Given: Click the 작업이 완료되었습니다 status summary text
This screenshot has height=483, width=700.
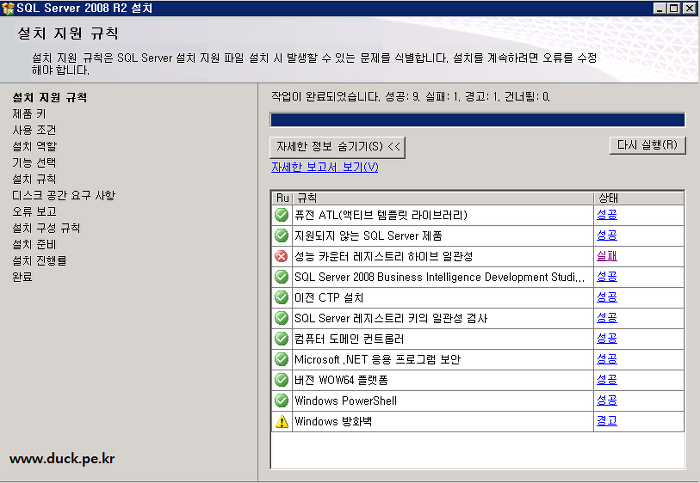Looking at the screenshot, I should pos(411,97).
